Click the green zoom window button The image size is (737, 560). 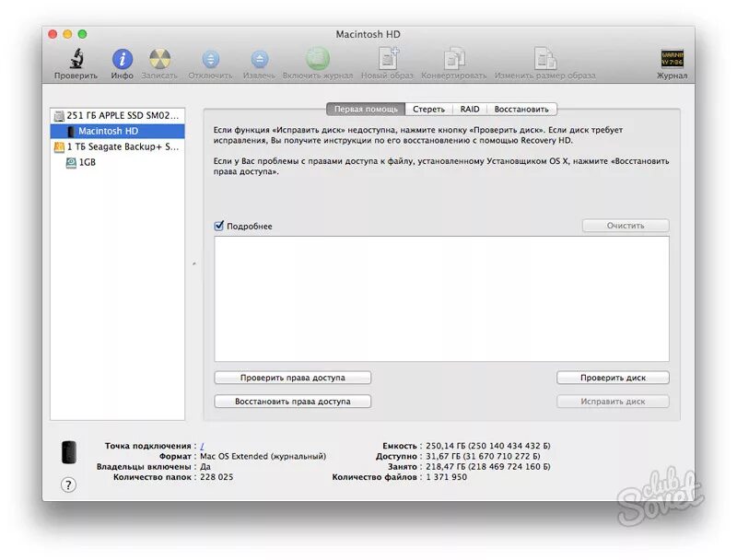click(x=82, y=34)
